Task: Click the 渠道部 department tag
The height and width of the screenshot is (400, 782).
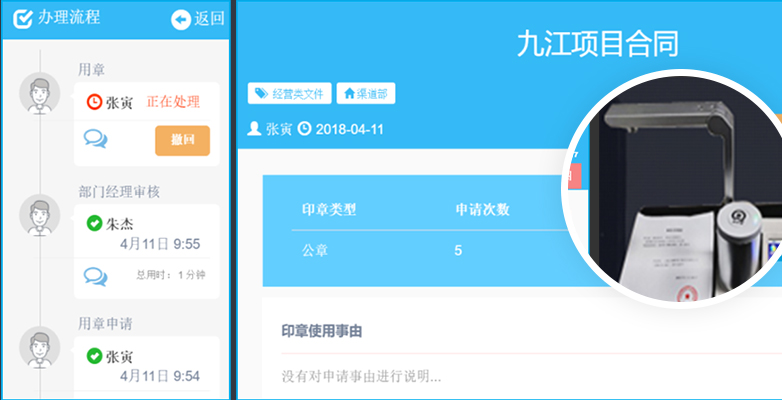Action: (366, 94)
